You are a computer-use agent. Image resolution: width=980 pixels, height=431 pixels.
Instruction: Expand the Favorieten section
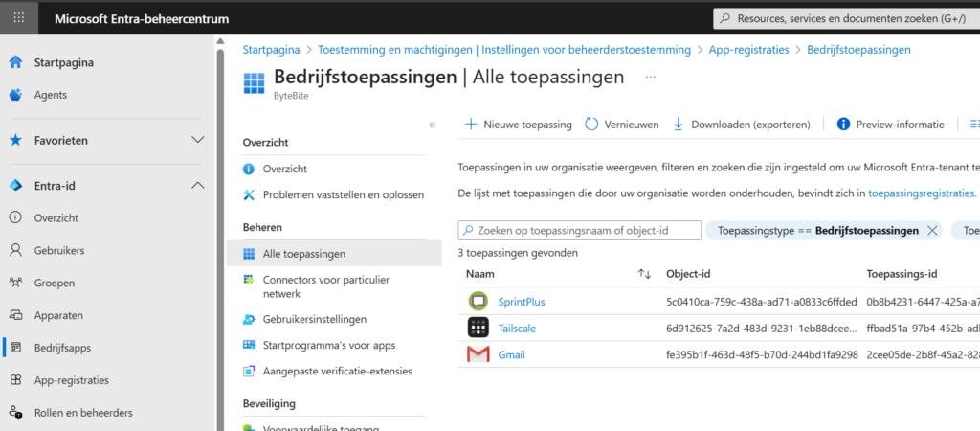(197, 140)
